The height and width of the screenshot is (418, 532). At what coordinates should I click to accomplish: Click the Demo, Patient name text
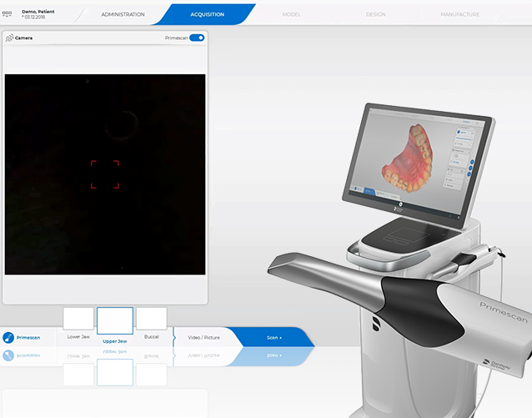point(38,12)
